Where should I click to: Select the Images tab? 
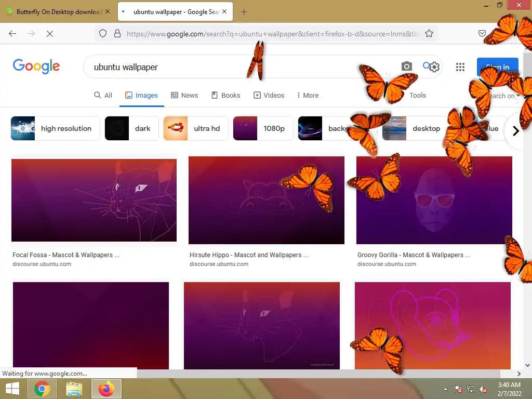pos(141,96)
